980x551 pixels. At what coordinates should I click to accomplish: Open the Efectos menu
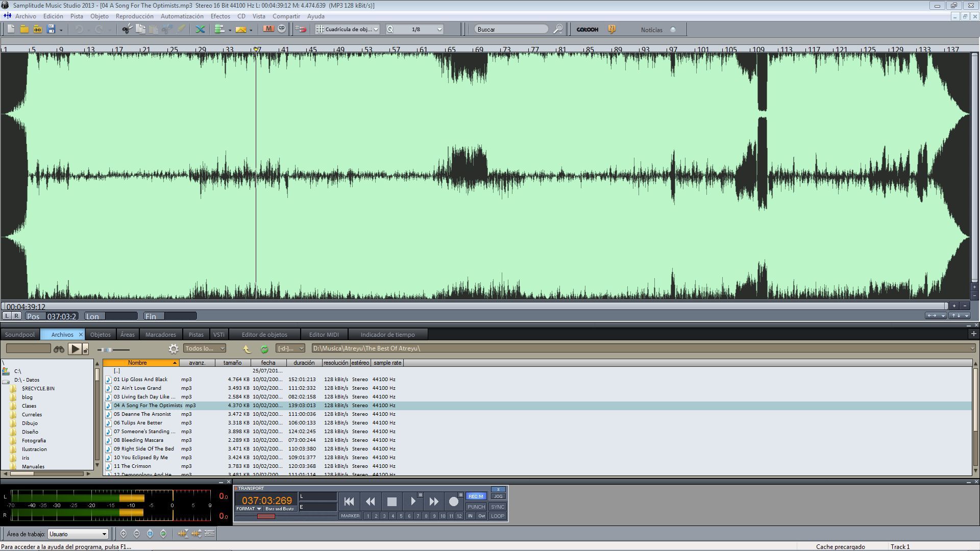220,16
